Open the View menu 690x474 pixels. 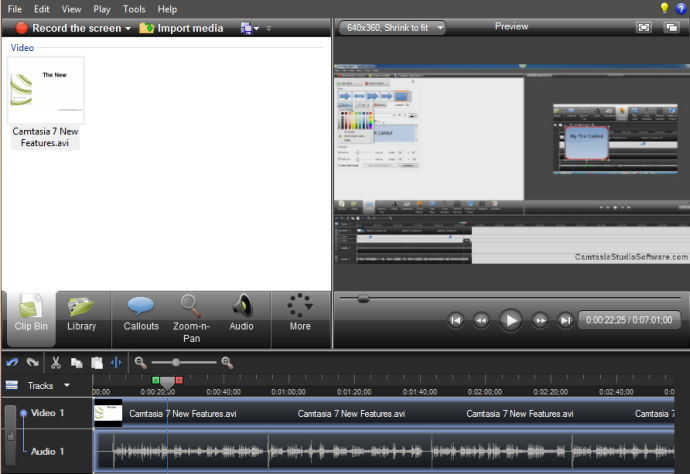[x=71, y=9]
